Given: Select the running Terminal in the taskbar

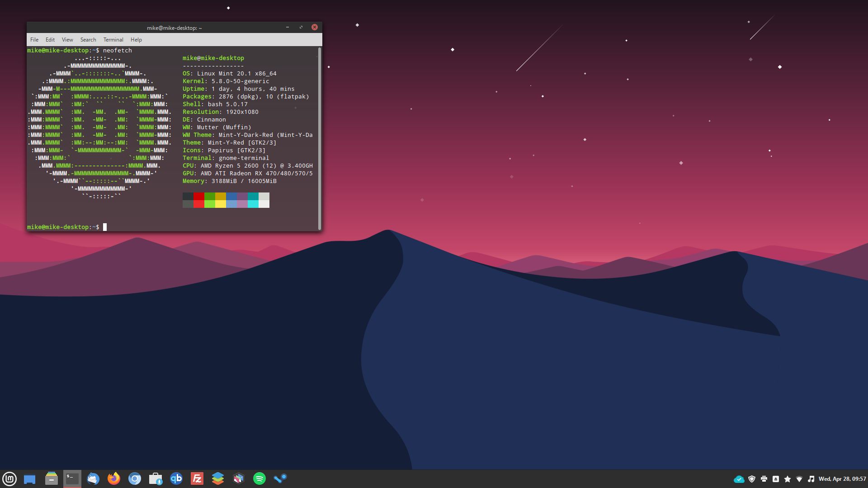Looking at the screenshot, I should (x=72, y=479).
